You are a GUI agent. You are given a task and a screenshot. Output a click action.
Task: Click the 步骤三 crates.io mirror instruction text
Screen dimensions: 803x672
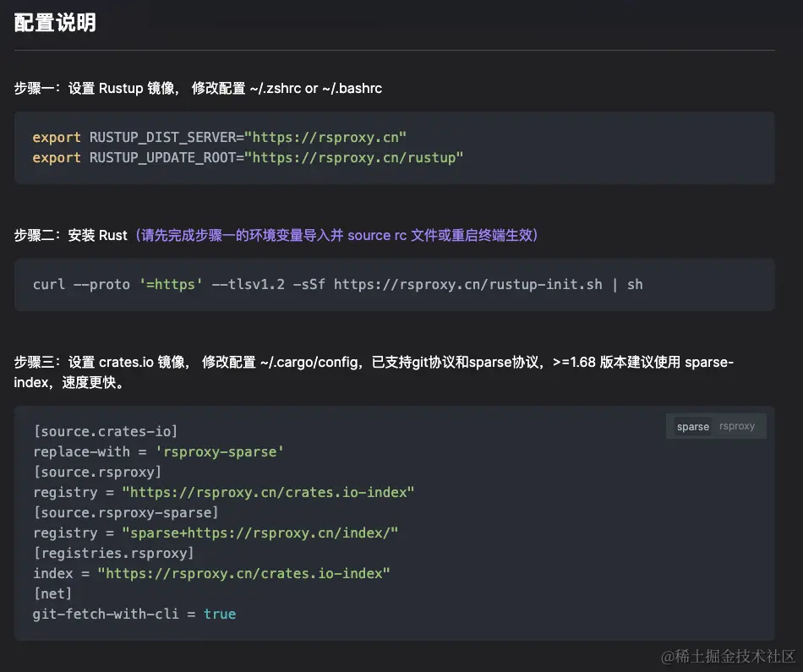[374, 372]
